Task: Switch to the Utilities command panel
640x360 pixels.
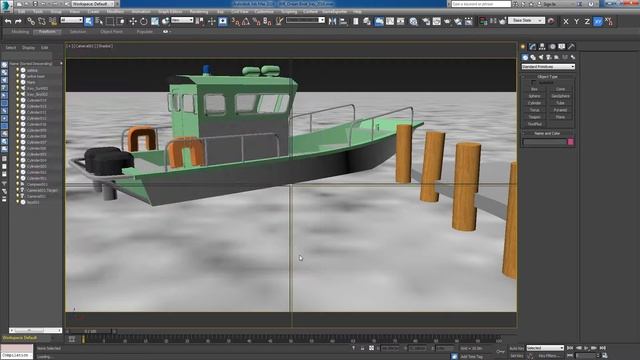Action: [571, 47]
